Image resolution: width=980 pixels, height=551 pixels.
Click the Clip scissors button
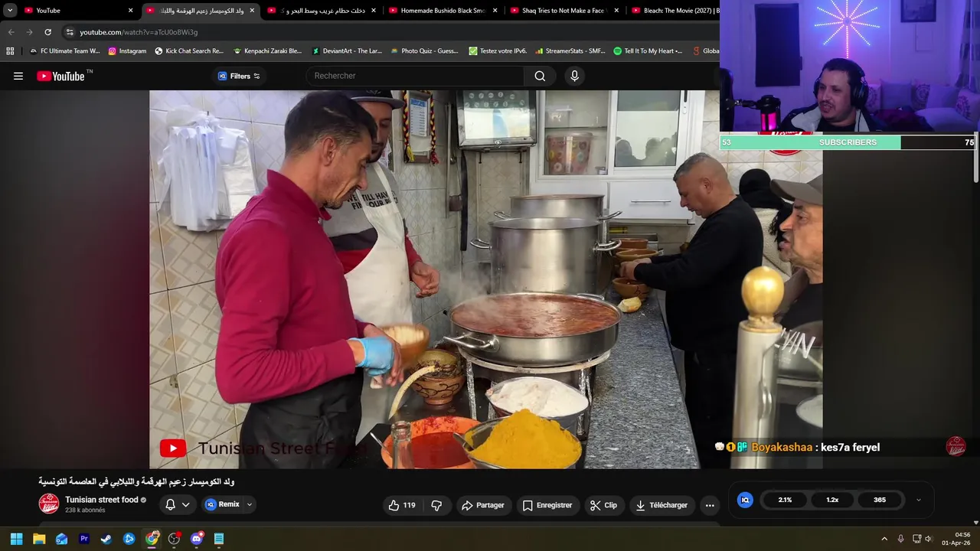pos(603,505)
